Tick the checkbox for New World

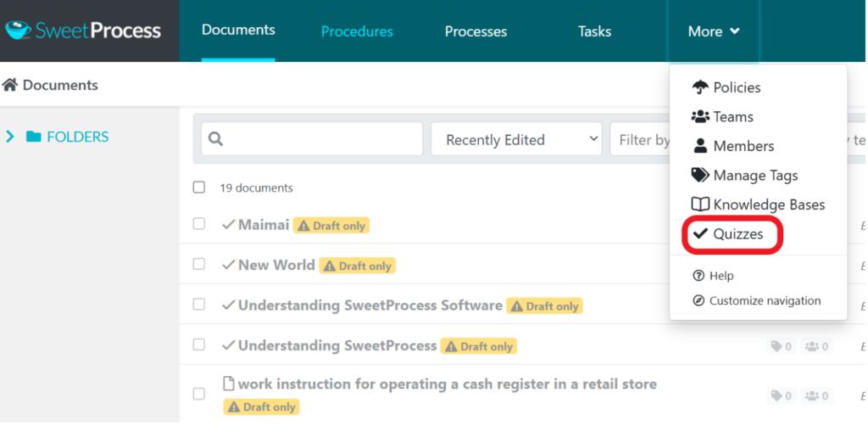(198, 264)
